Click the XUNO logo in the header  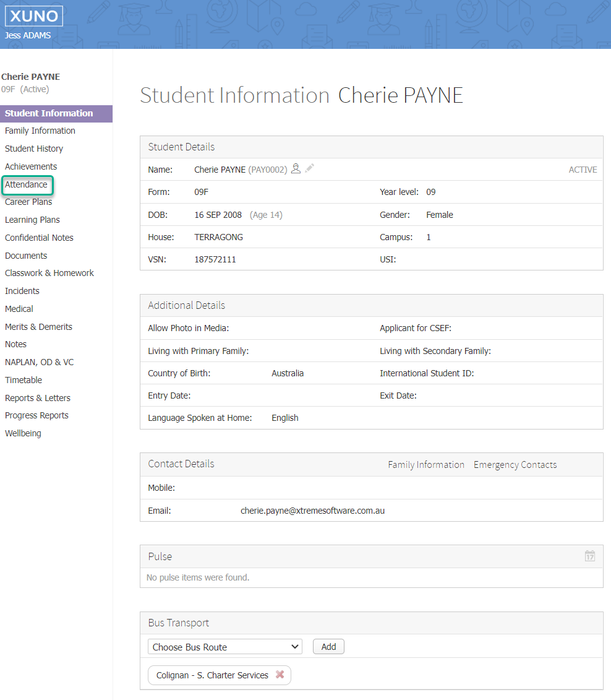tap(34, 15)
